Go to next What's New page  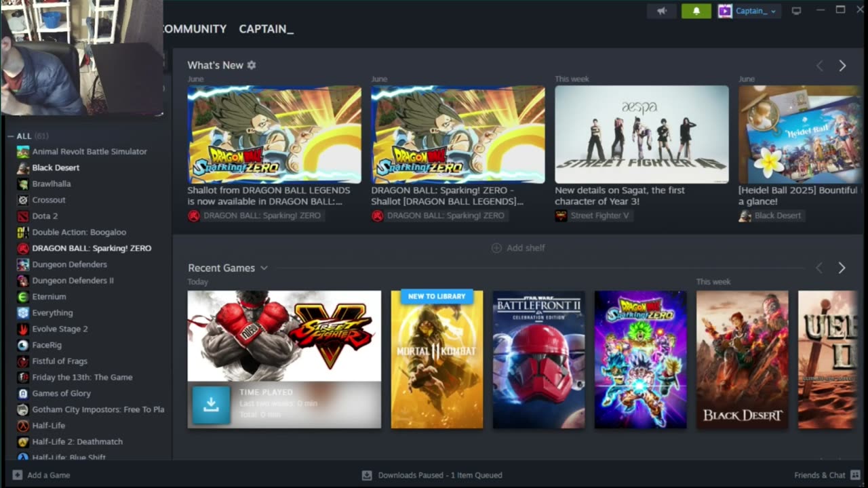click(842, 66)
